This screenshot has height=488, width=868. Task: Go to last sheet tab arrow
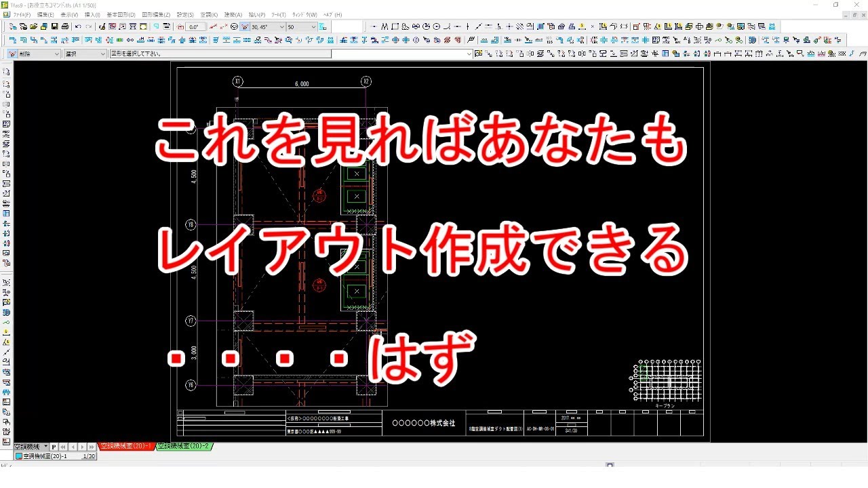click(92, 447)
